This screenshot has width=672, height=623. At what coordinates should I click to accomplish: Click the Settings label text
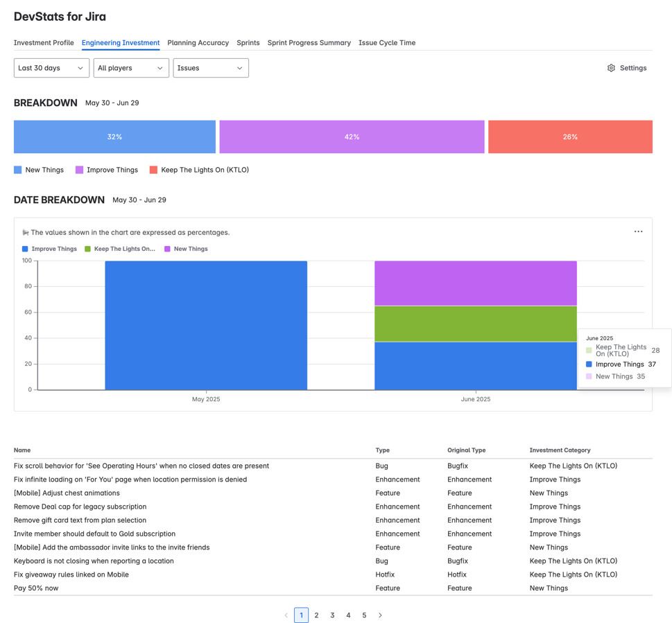pos(633,68)
